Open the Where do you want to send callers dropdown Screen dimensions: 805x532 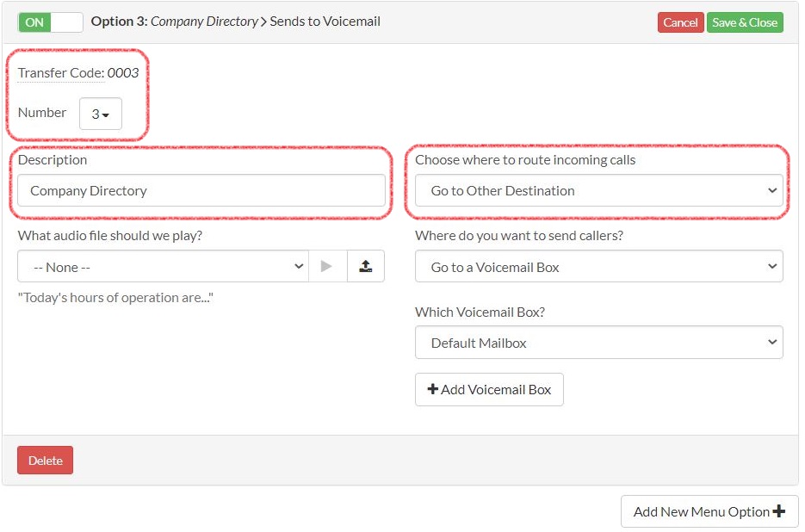598,266
